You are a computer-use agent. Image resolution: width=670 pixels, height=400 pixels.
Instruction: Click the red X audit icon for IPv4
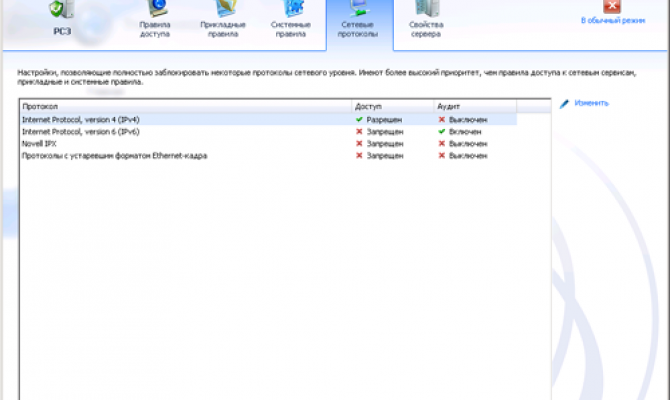pos(441,120)
